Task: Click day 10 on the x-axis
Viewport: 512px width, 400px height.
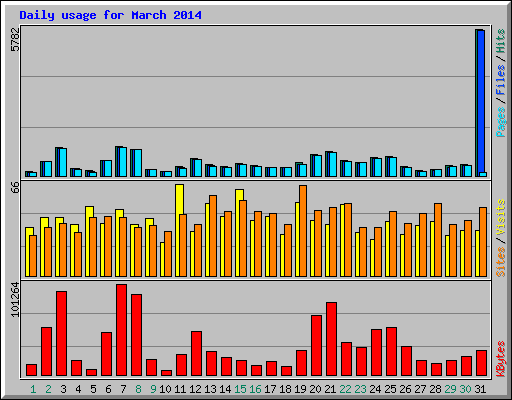Action: pyautogui.click(x=165, y=389)
